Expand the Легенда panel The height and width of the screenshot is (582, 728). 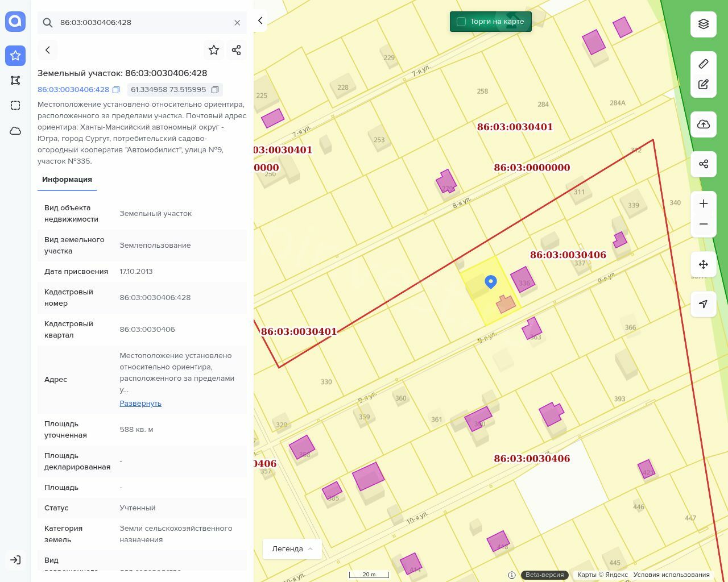pyautogui.click(x=292, y=549)
